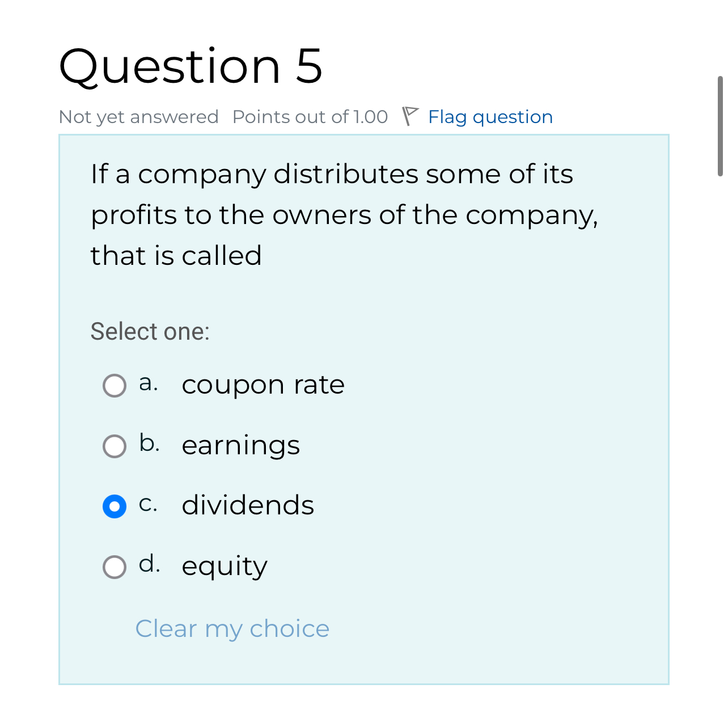Click the flag icon beside Flag question
The image size is (728, 718).
409,116
